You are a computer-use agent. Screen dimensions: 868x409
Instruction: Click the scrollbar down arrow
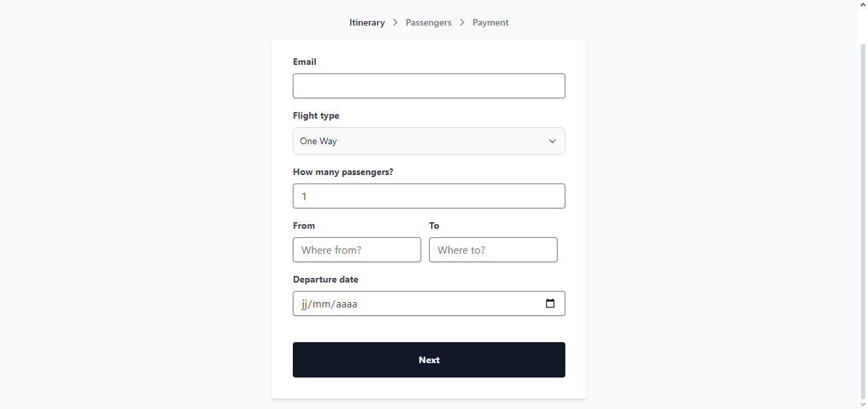click(863, 404)
